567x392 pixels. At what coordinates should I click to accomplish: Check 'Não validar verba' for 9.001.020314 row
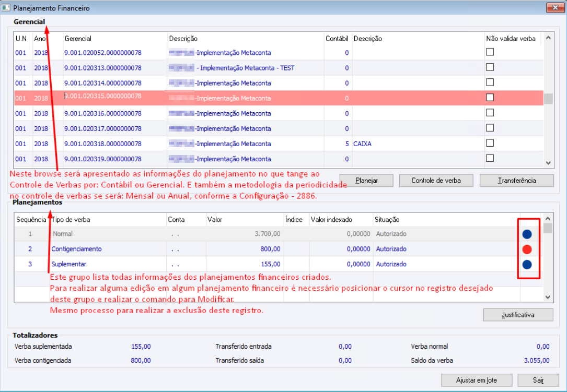490,82
